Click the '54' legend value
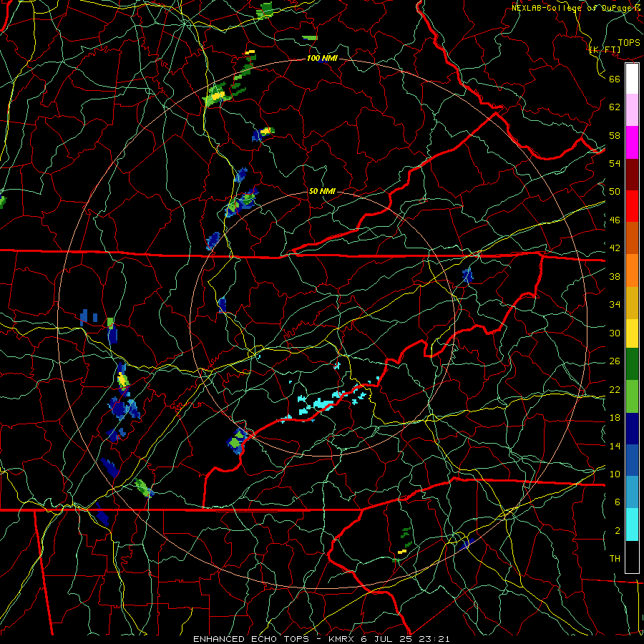This screenshot has width=644, height=644. click(615, 163)
